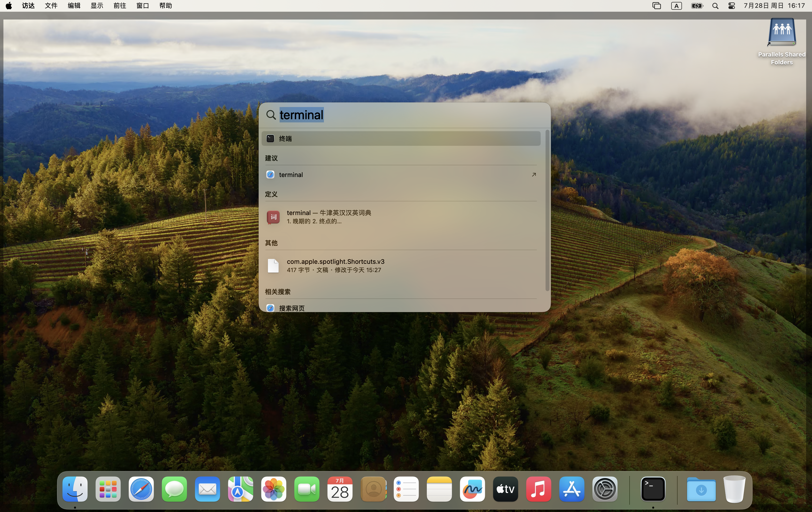The image size is (812, 512).
Task: Select the 搜索网页 related search
Action: (291, 308)
